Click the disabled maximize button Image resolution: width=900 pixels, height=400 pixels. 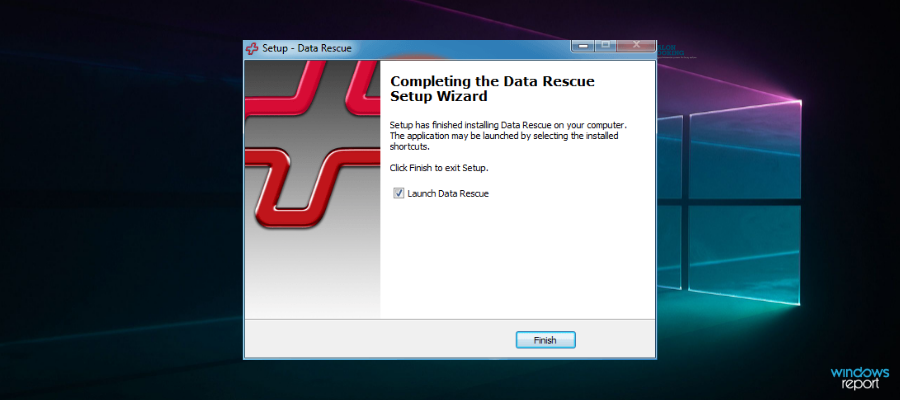coord(605,46)
